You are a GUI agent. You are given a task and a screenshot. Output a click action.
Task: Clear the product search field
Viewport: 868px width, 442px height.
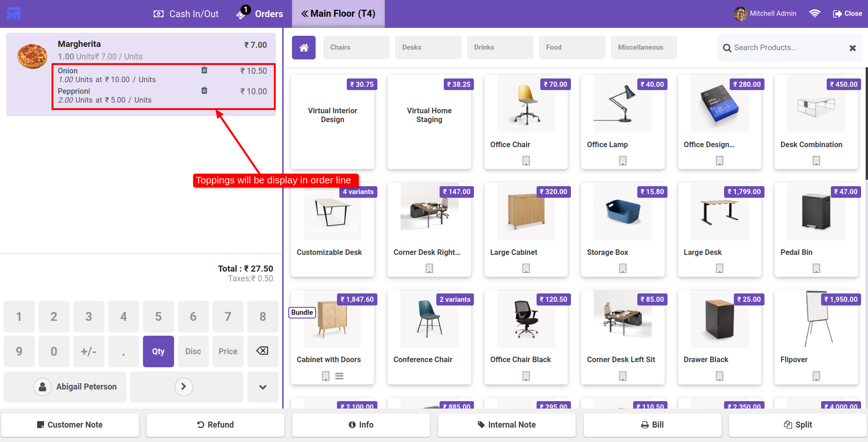pyautogui.click(x=852, y=48)
